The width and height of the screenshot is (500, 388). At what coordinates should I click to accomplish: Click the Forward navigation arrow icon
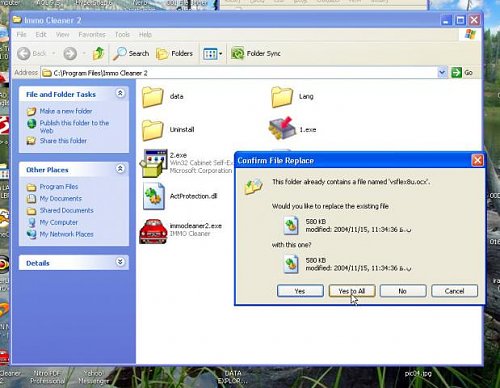(x=70, y=53)
